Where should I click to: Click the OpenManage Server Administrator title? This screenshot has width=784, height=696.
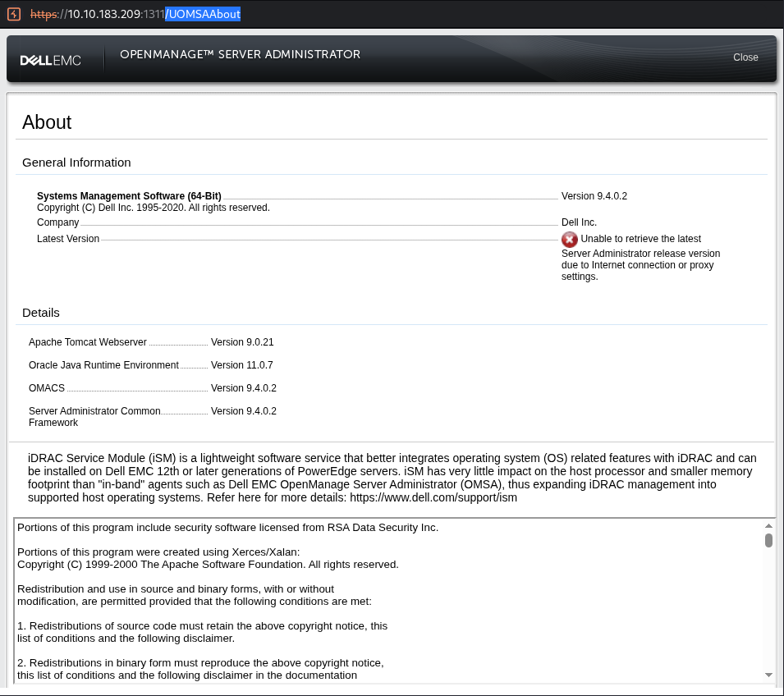pos(240,54)
